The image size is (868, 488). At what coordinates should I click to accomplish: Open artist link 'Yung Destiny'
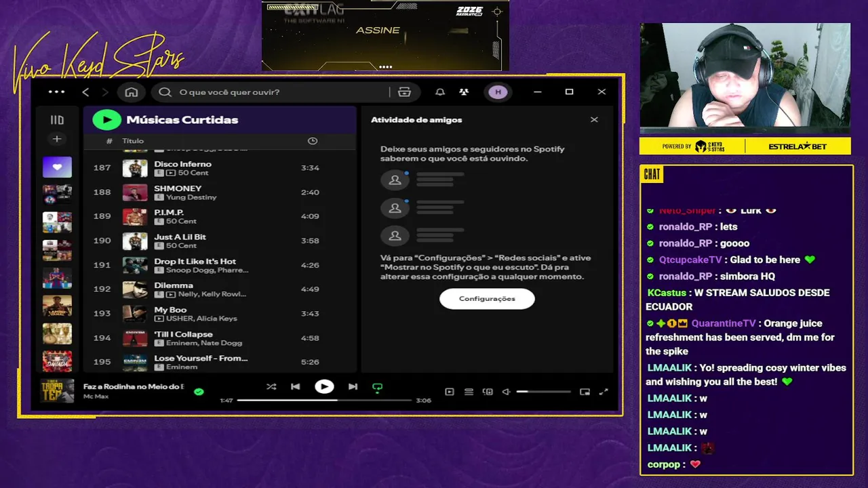click(x=191, y=197)
